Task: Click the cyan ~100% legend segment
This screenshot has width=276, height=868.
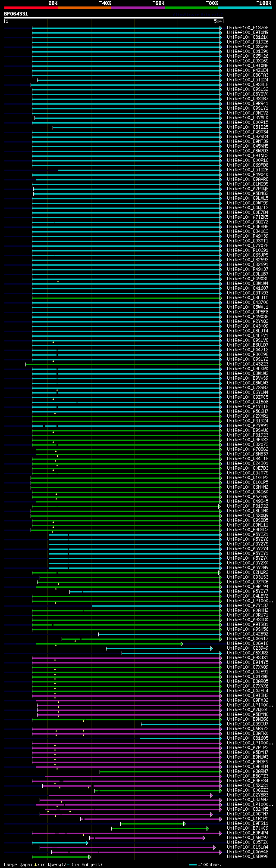Action: click(245, 8)
